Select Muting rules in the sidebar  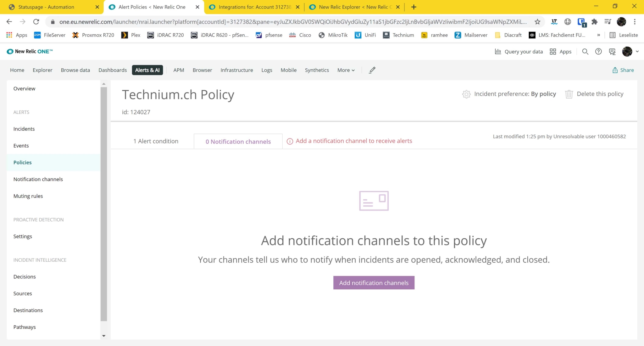click(28, 196)
